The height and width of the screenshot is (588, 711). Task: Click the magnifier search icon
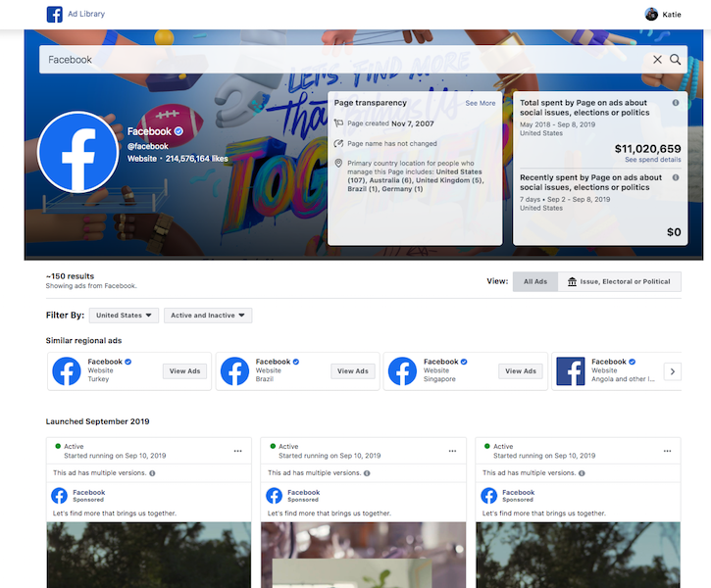pos(675,60)
